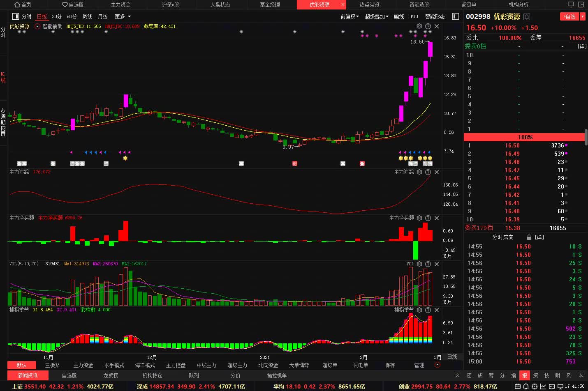Toggle the 财 panel button
588x391 pixels.
558,375
